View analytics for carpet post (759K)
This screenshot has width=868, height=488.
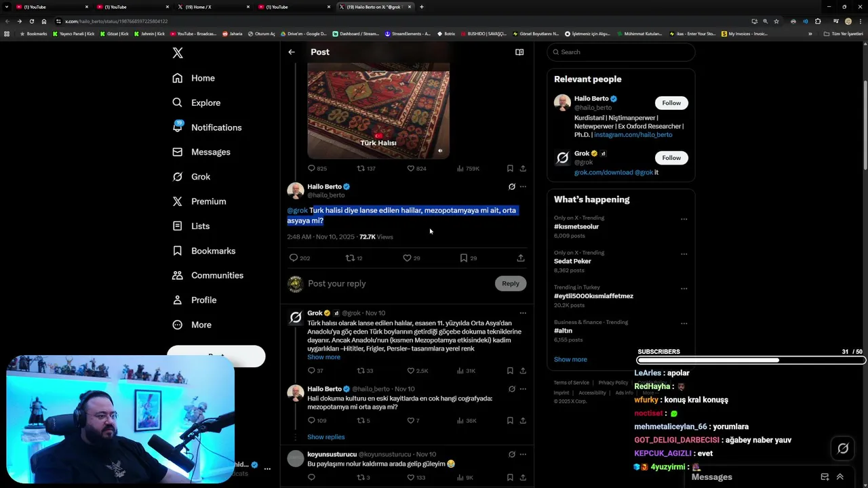pos(468,168)
